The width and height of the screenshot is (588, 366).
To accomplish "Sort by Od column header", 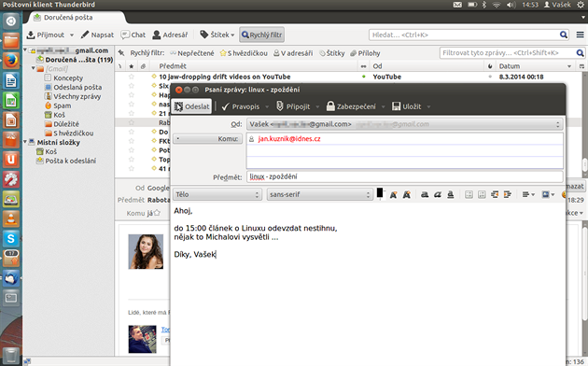I will pyautogui.click(x=426, y=66).
